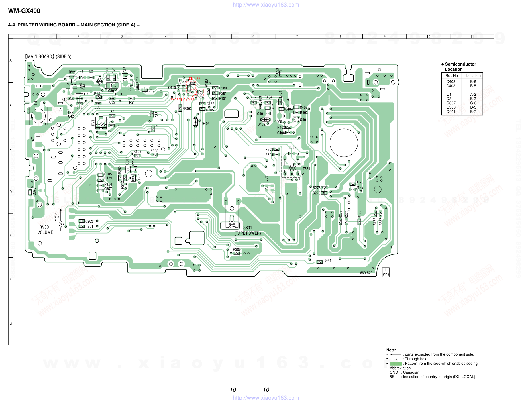Select the 'CND : Canadian' abbreviation line
Image resolution: width=532 pixels, height=400 pixels.
pyautogui.click(x=404, y=372)
